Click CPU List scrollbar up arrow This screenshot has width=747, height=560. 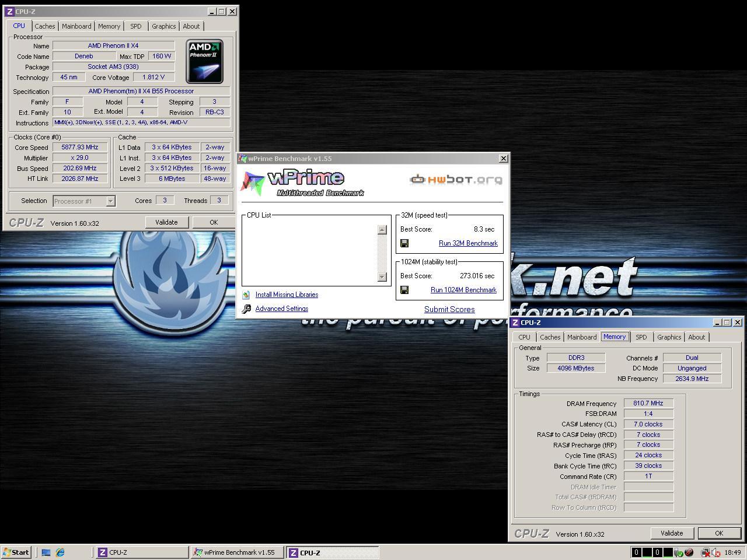[382, 229]
